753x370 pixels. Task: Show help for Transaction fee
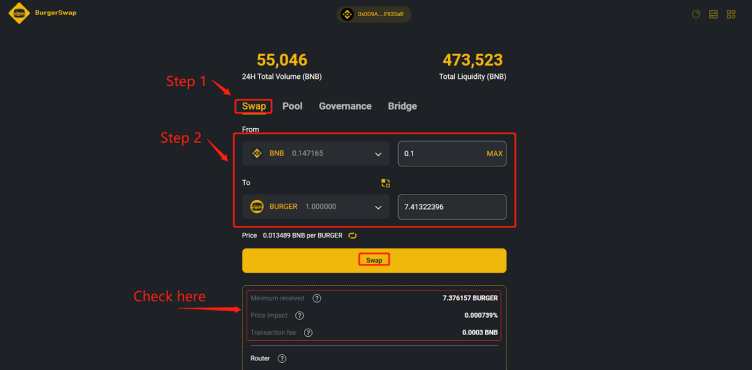click(x=308, y=333)
